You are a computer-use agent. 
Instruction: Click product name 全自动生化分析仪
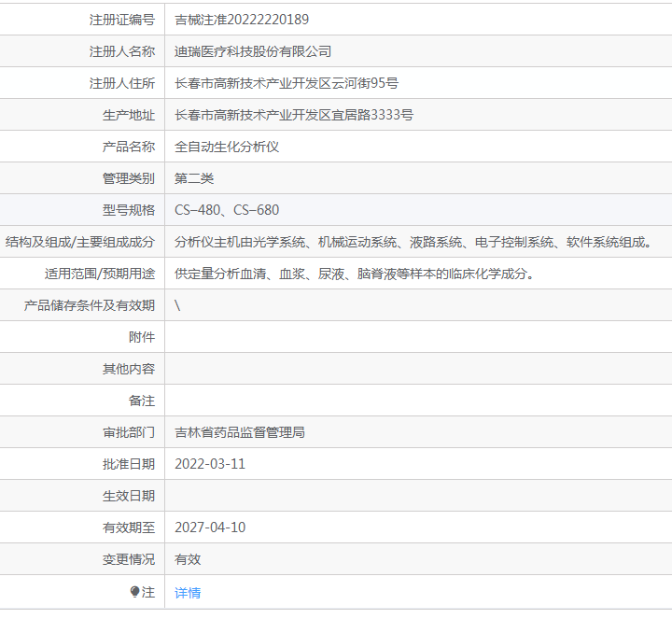pyautogui.click(x=227, y=147)
